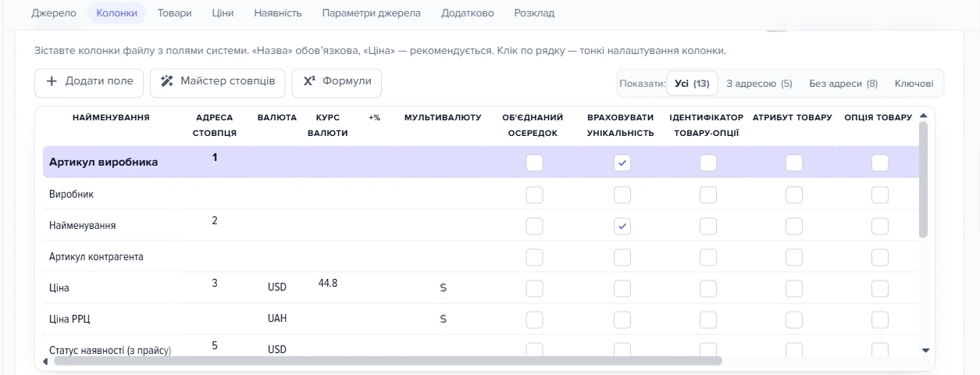Open the Ціни tab
Screen dimensions: 980x375
pyautogui.click(x=223, y=13)
